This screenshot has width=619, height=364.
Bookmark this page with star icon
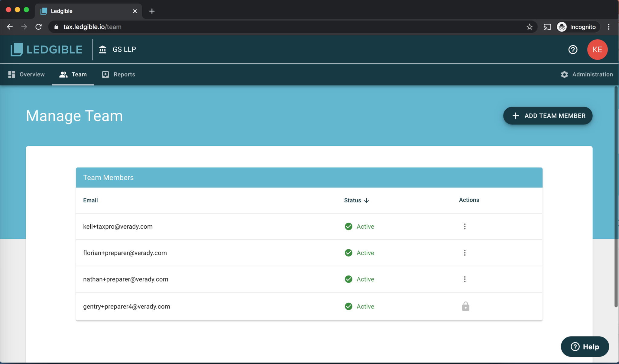(x=530, y=27)
